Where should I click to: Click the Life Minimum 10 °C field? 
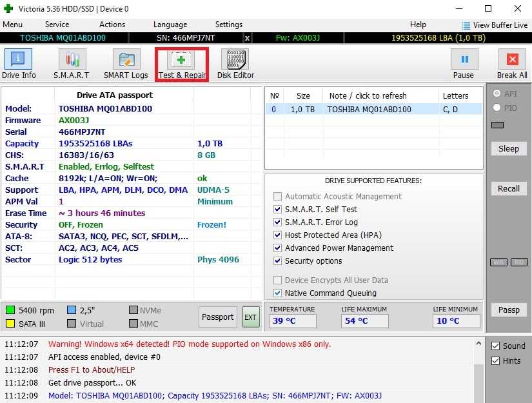click(x=457, y=321)
